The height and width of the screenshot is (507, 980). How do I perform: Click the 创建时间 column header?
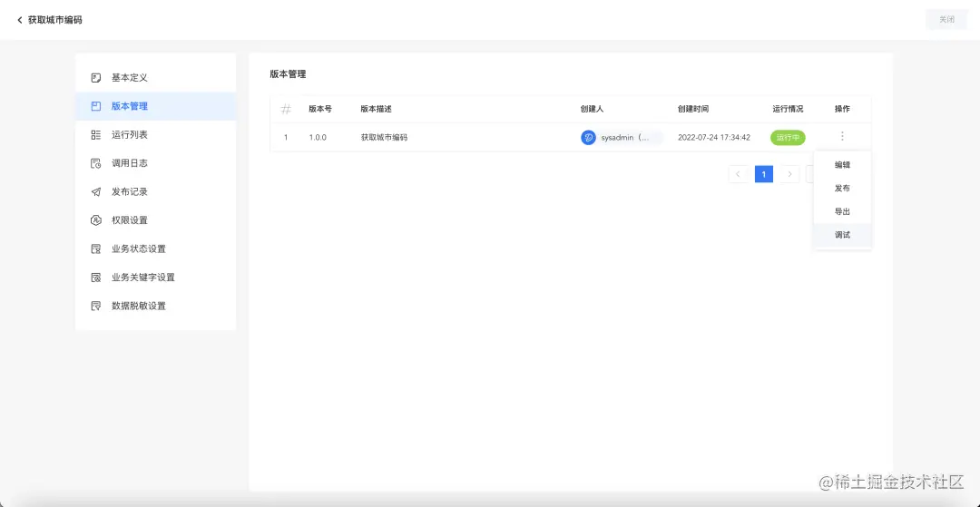693,109
